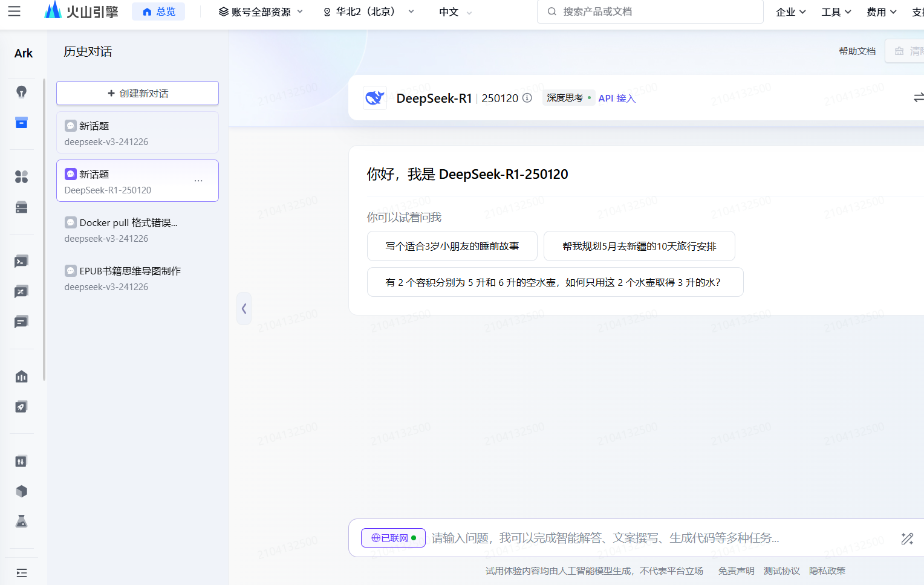
Task: Expand the 费用 menu
Action: [882, 11]
